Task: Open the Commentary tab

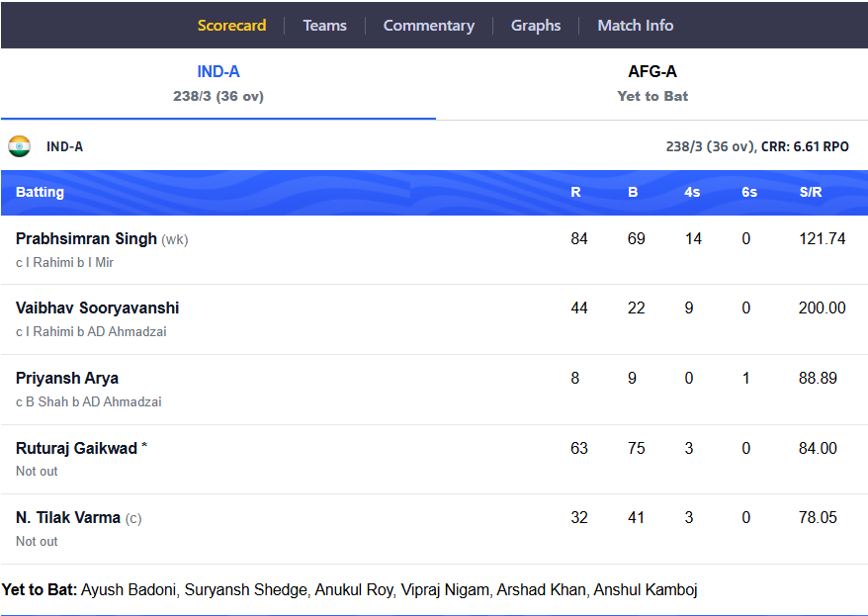Action: click(x=429, y=26)
